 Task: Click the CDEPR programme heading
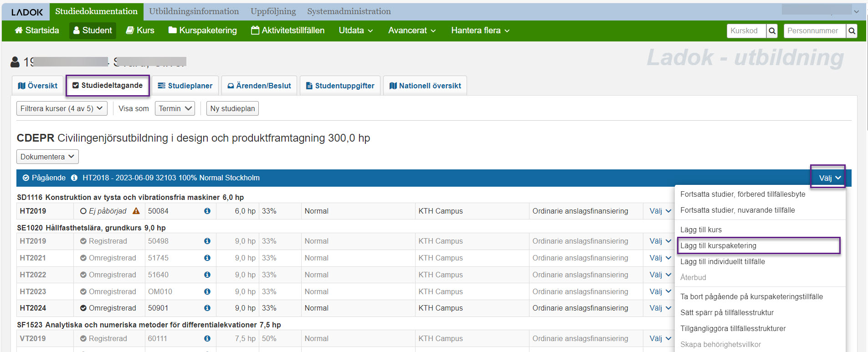click(x=193, y=138)
